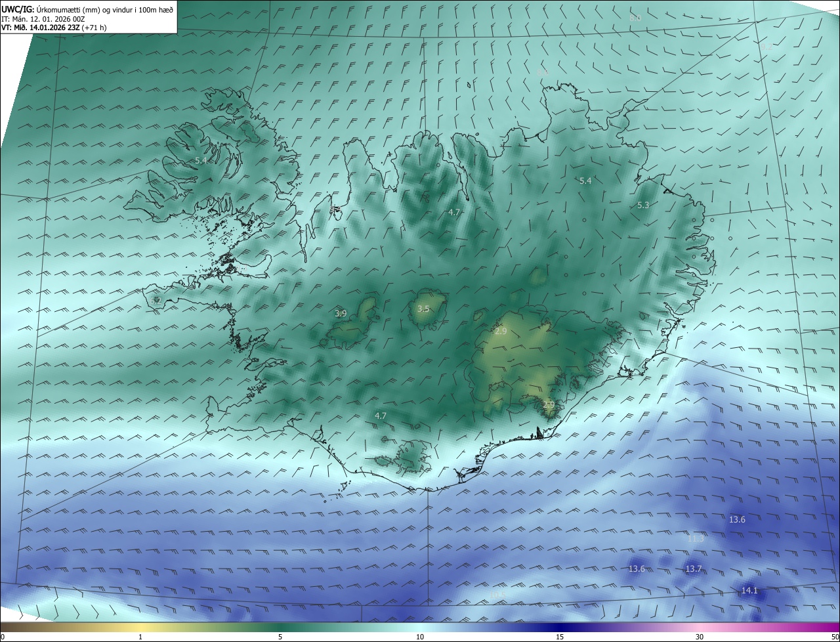Image resolution: width=840 pixels, height=642 pixels.
Task: Click the 13.6 value directly above 11.3
Action: click(x=737, y=519)
